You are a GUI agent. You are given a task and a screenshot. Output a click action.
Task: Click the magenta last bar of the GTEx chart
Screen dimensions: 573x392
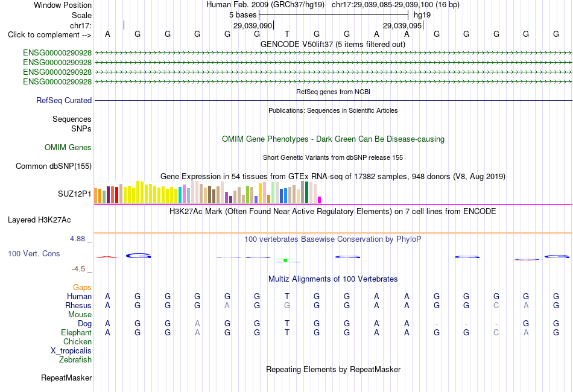(x=320, y=200)
